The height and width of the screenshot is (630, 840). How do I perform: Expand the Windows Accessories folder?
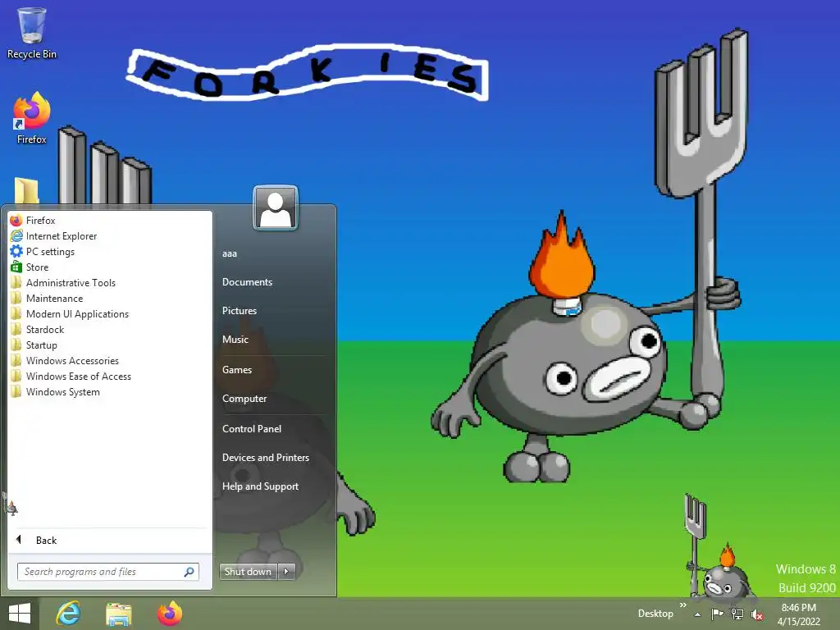[x=110, y=361]
